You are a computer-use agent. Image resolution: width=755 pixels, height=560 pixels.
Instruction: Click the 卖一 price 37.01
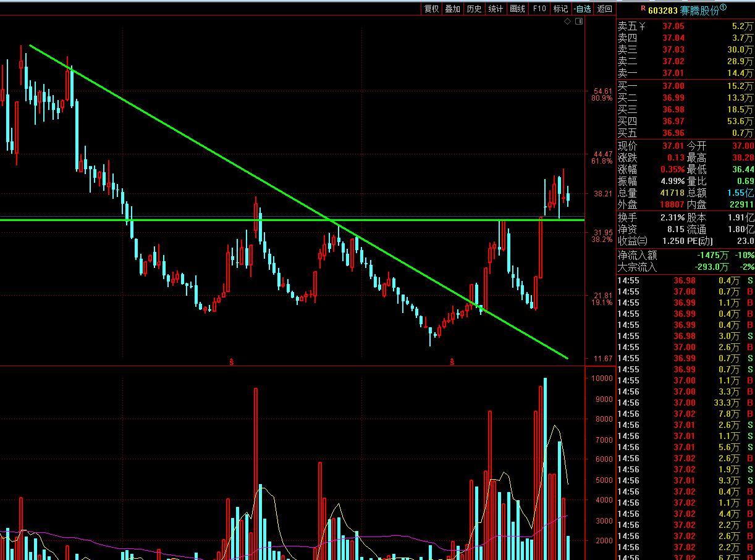click(x=673, y=73)
